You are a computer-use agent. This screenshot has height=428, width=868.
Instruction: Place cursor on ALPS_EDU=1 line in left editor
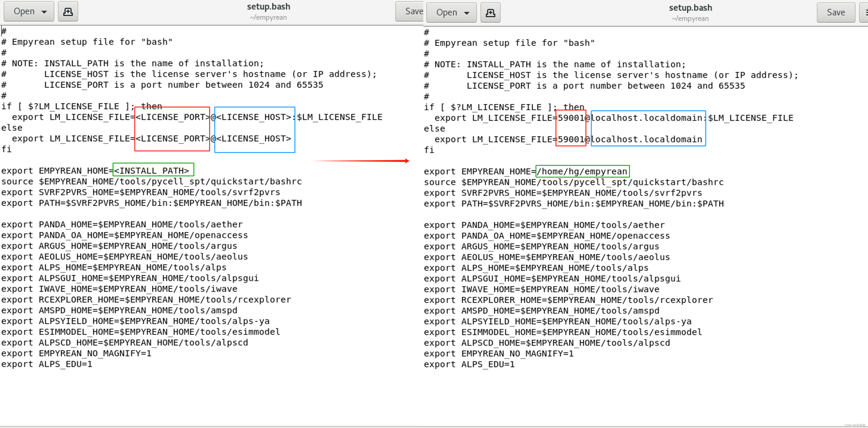coord(65,364)
